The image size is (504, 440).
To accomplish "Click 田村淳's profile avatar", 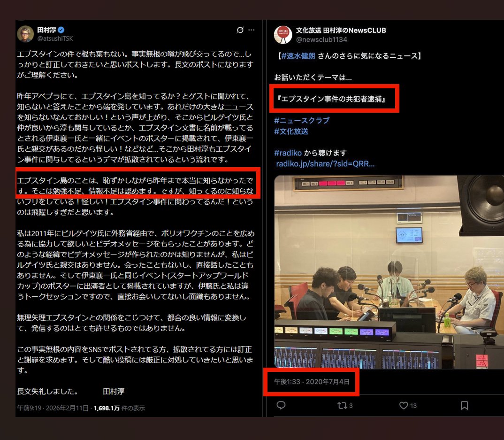I will click(x=25, y=34).
